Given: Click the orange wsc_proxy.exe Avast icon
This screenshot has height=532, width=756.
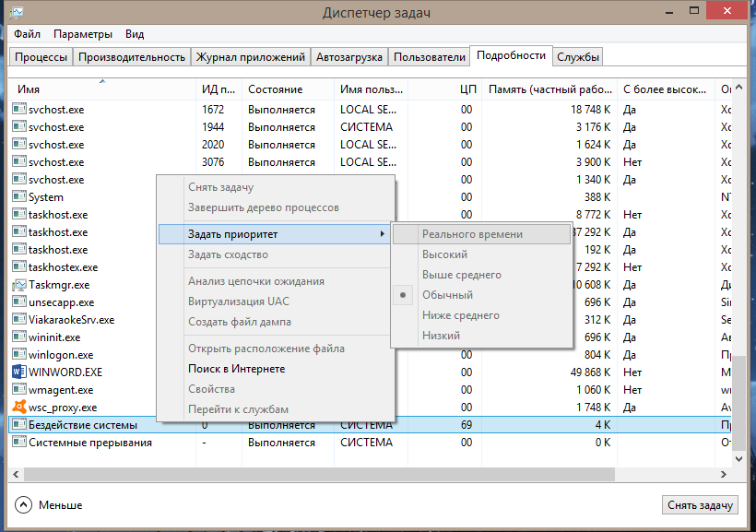Looking at the screenshot, I should point(19,408).
